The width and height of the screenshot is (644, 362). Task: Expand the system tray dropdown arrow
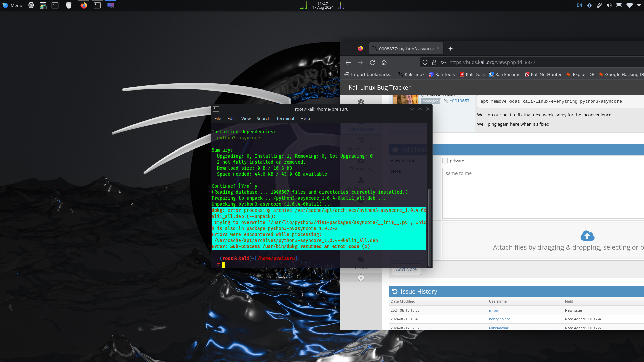[639, 5]
